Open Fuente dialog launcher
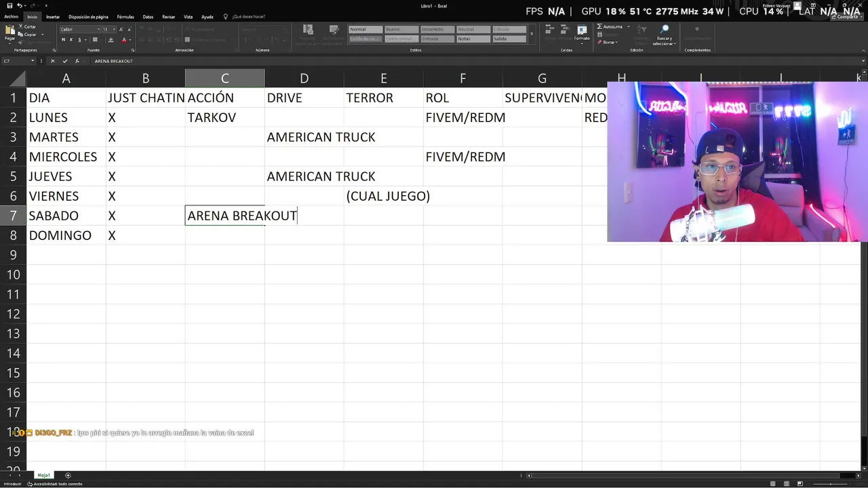This screenshot has height=488, width=868. point(132,50)
